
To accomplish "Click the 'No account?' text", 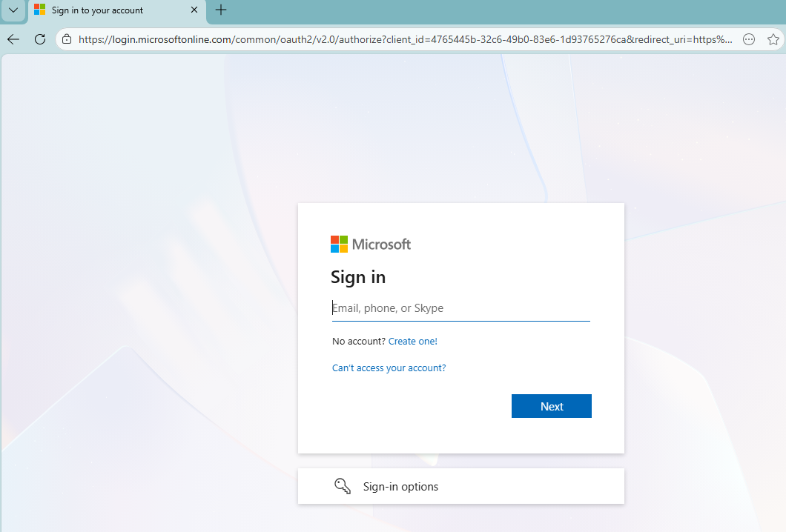I will click(358, 341).
